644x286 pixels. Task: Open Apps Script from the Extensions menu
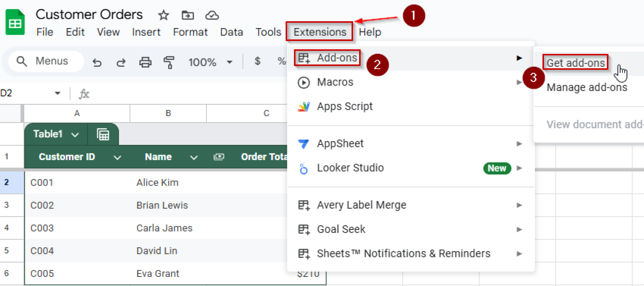tap(345, 106)
